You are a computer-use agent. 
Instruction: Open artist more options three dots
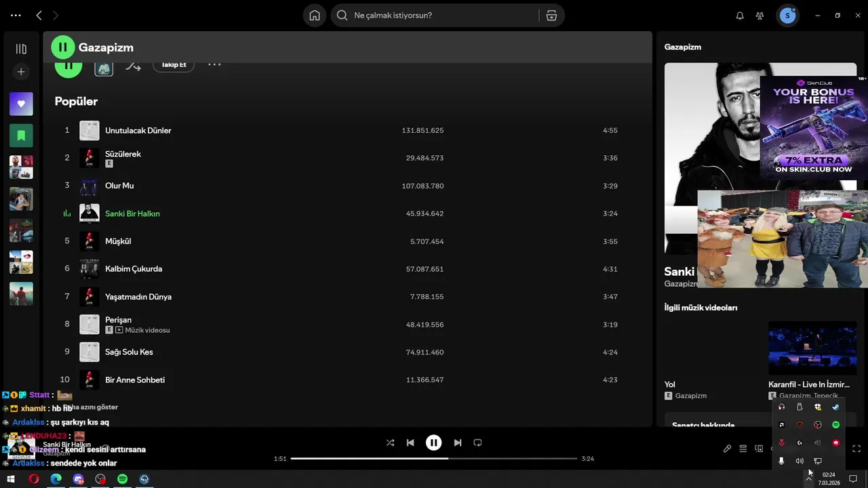[214, 65]
